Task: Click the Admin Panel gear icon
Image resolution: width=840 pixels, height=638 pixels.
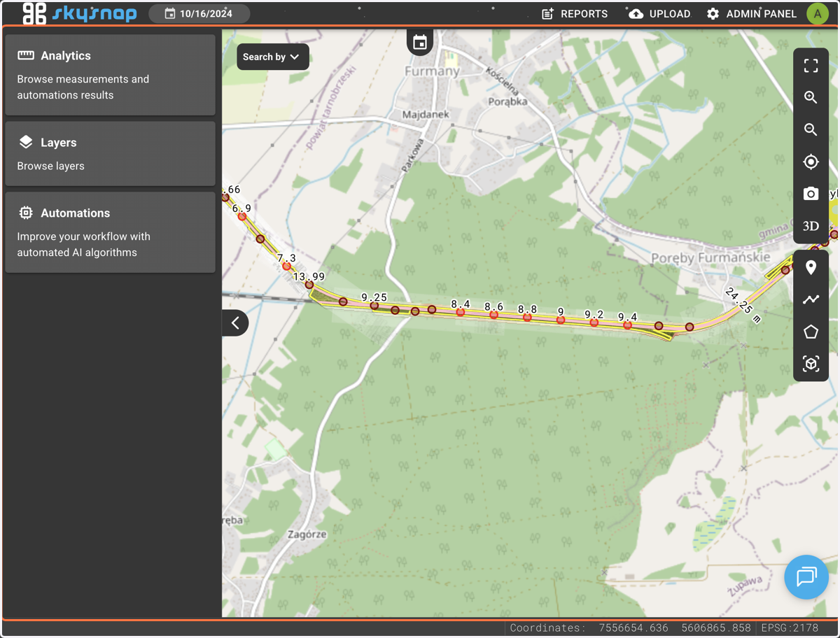Action: click(x=713, y=13)
